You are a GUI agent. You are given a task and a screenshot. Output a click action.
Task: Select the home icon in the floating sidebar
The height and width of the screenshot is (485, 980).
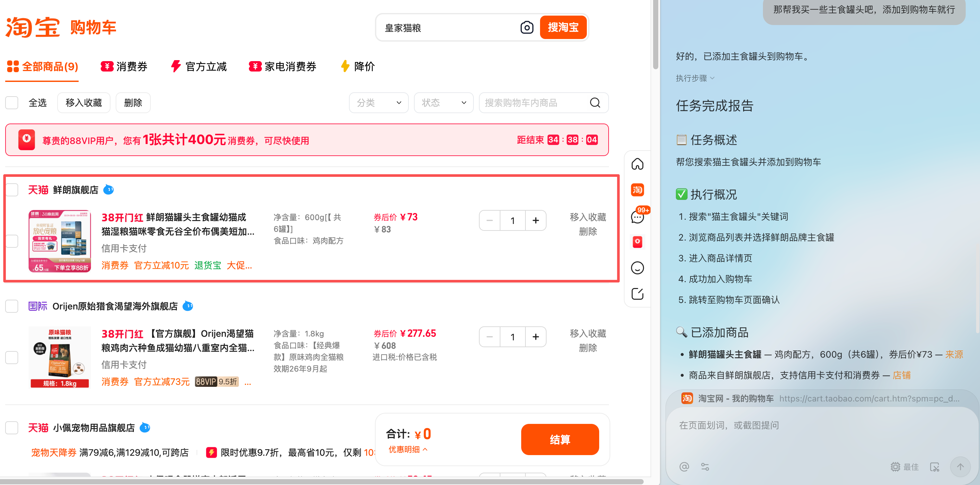pos(637,164)
